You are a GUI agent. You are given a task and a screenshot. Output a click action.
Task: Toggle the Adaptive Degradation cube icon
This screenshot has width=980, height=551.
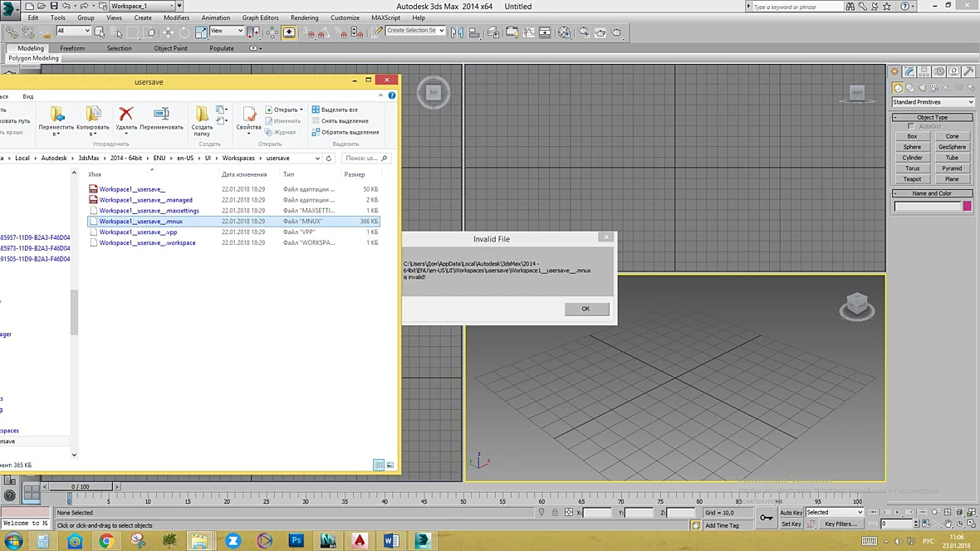click(x=696, y=525)
